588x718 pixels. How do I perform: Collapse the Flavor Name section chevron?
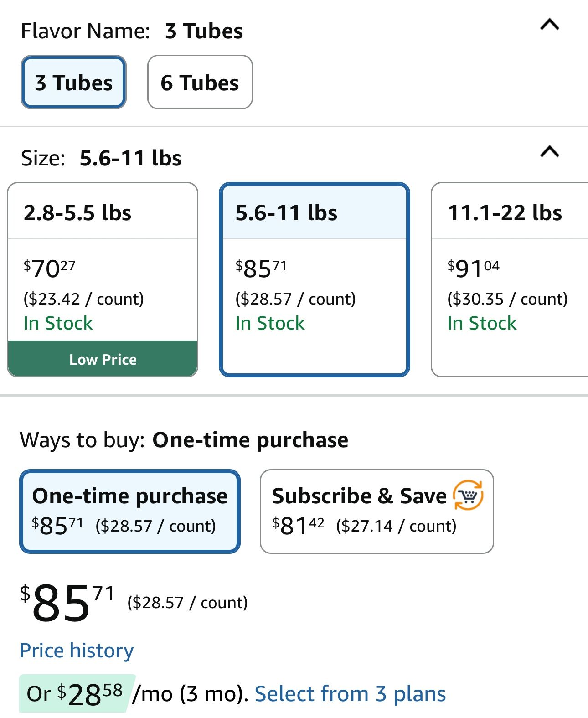pos(549,24)
